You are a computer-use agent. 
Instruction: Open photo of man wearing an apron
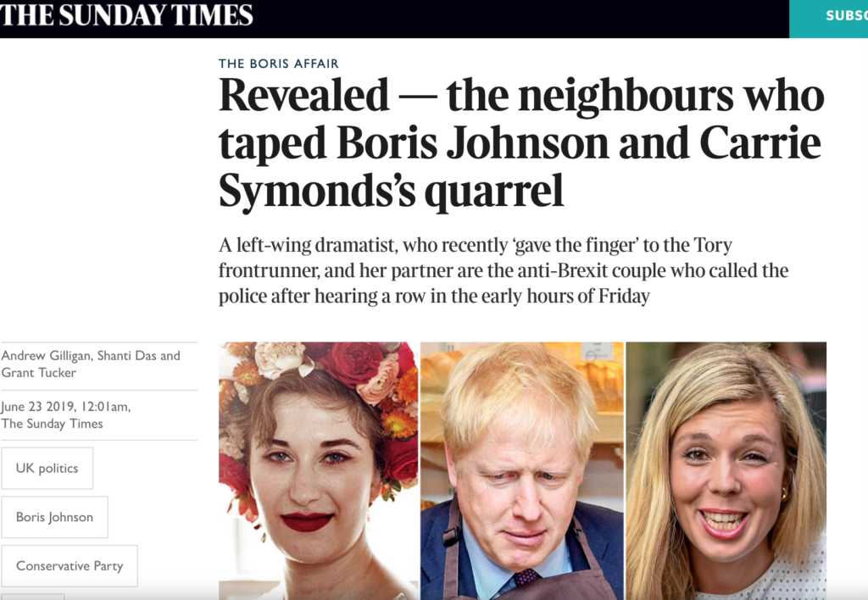click(x=522, y=471)
